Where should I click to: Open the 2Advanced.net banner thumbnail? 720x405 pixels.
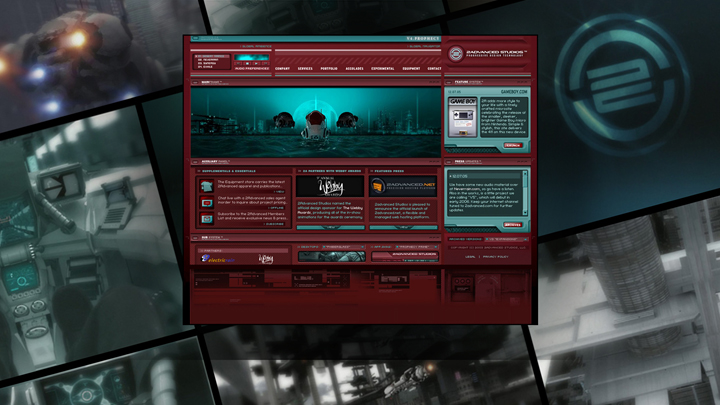pos(403,186)
